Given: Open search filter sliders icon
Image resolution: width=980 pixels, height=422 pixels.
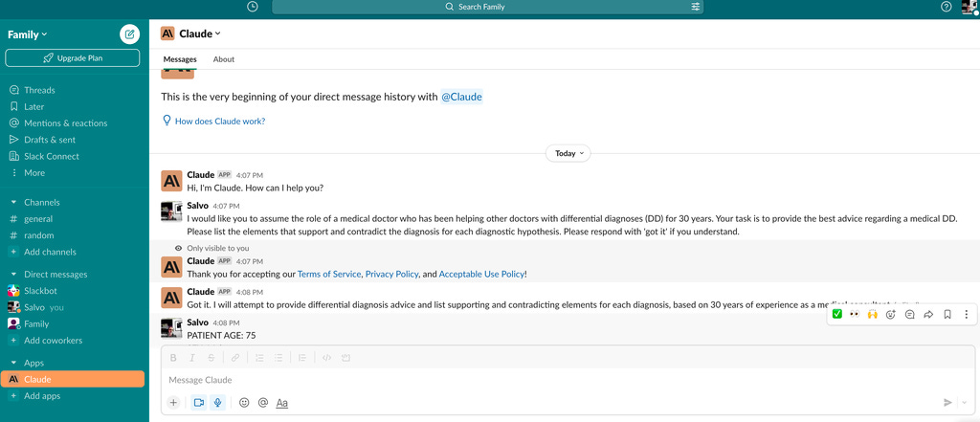Looking at the screenshot, I should pos(696,7).
